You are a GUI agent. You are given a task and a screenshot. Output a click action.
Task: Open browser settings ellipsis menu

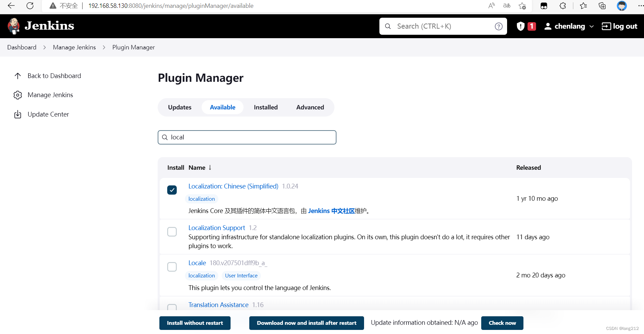pos(640,6)
